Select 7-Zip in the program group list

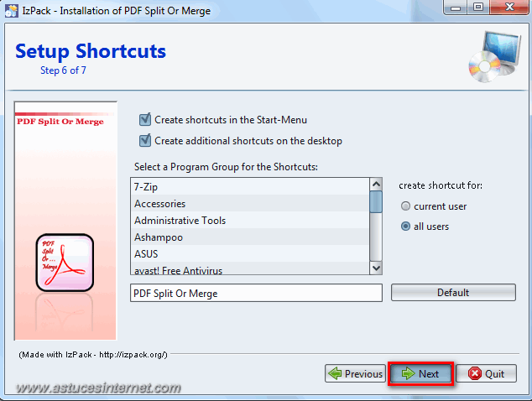coord(250,186)
